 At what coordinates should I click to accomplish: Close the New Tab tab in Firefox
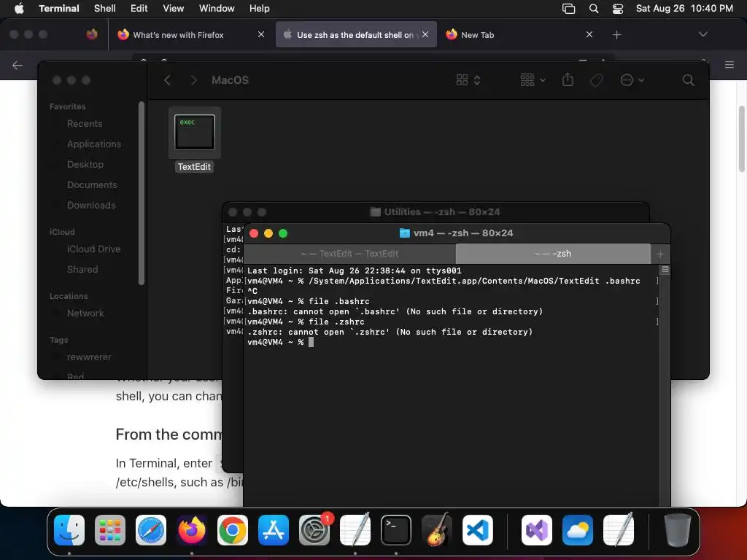(x=589, y=34)
